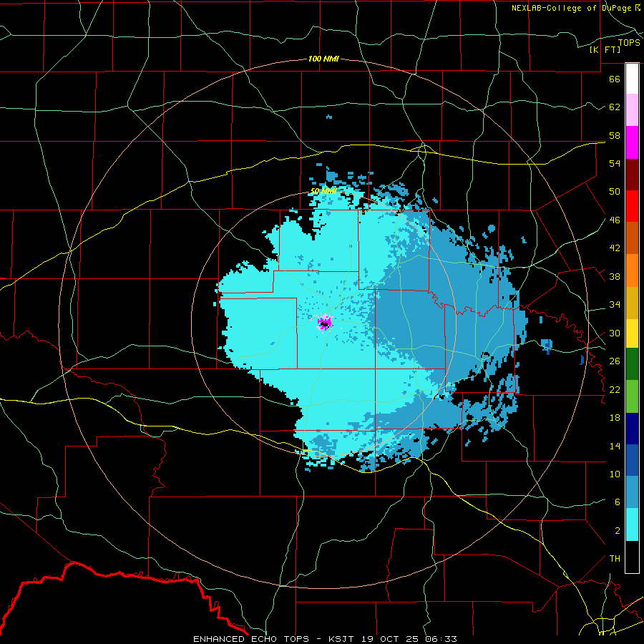This screenshot has height=644, width=644.
Task: Click the dark orange legend swatch
Action: click(x=632, y=238)
